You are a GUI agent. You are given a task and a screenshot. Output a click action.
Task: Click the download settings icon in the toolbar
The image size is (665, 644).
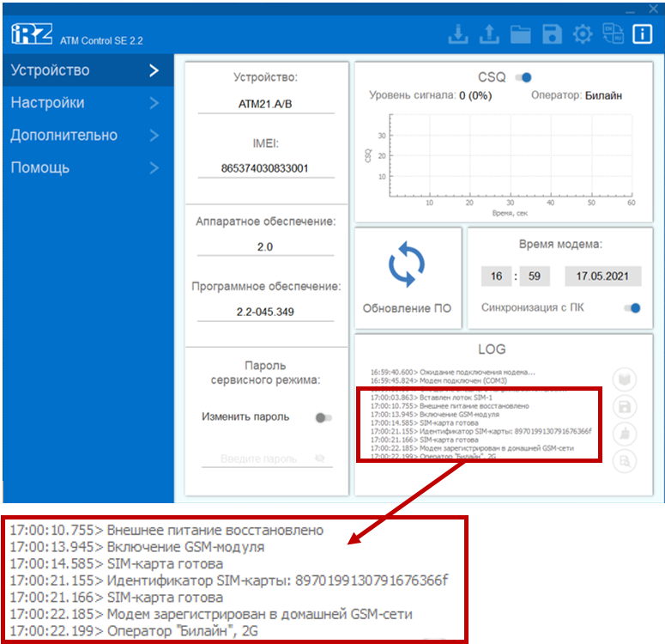(x=459, y=34)
